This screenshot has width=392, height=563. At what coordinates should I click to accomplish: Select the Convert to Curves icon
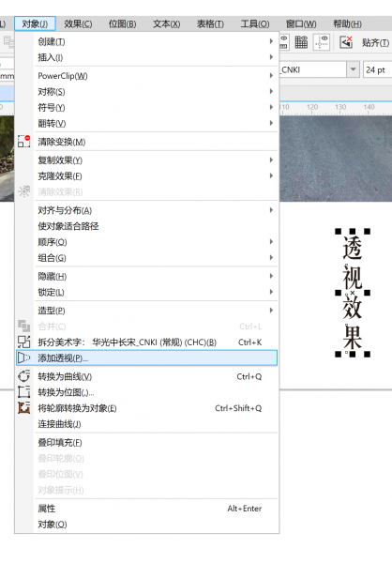pos(23,376)
